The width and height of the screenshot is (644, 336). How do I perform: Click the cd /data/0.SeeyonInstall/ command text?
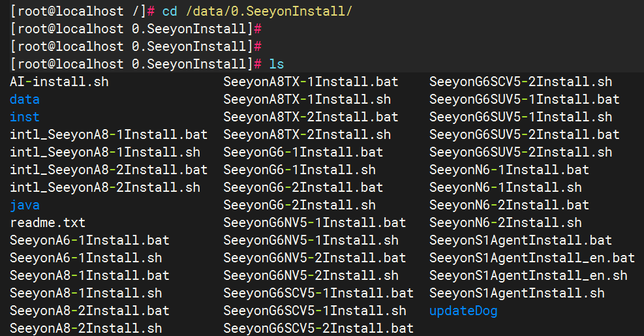click(x=257, y=11)
